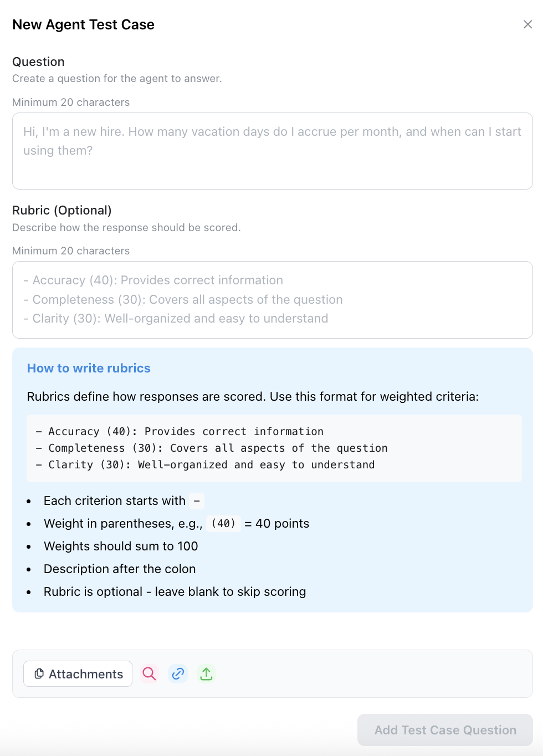Viewport: 543px width, 756px height.
Task: Click the sample rubric code block
Action: coord(274,448)
